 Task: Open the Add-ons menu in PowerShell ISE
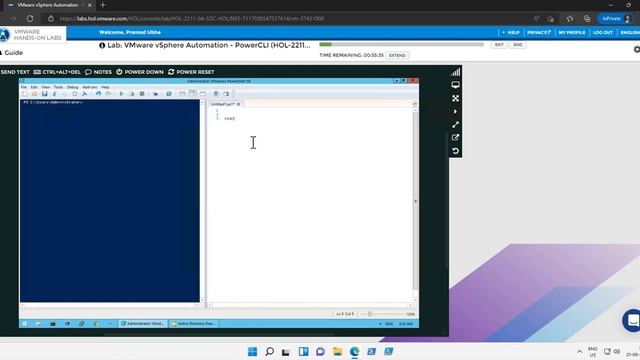tap(90, 87)
